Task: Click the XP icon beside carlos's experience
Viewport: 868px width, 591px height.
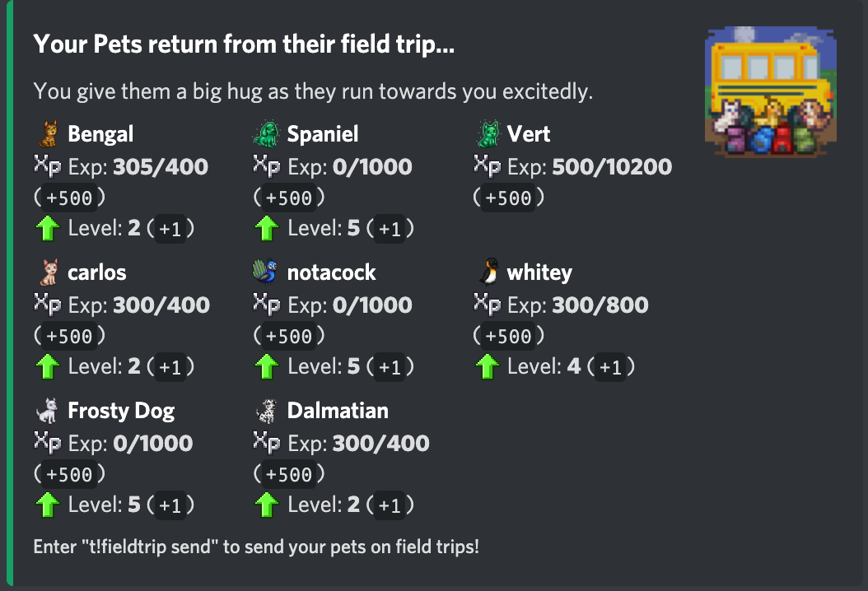Action: [x=47, y=304]
